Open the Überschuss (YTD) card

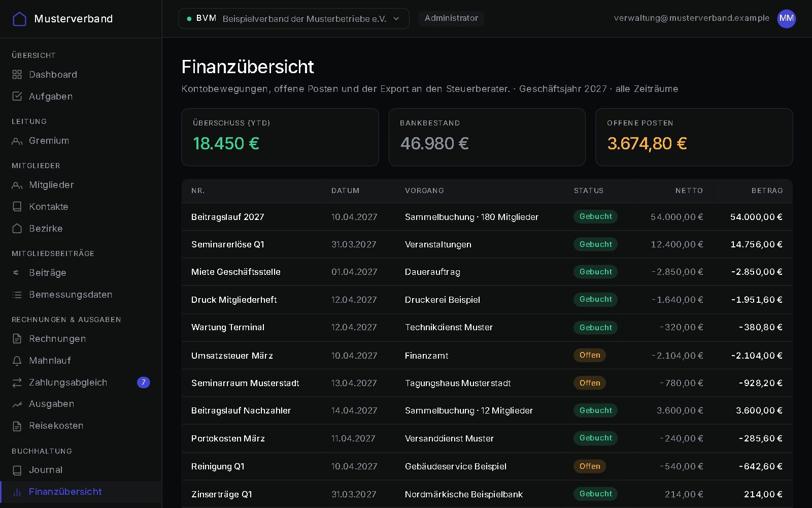point(280,137)
